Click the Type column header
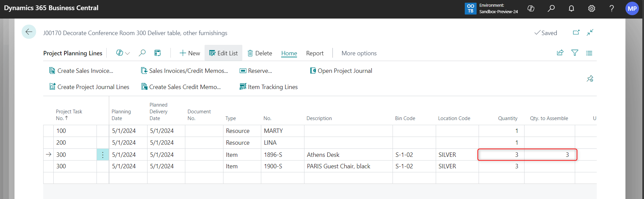Image resolution: width=644 pixels, height=199 pixels. [231, 118]
